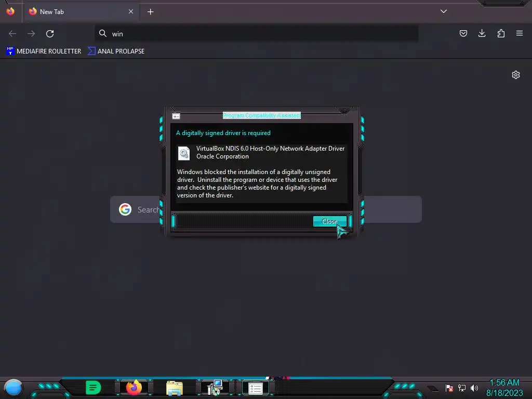532x399 pixels.
Task: Open the MEDIAFIRE ROULETTER bookmark
Action: (x=44, y=51)
